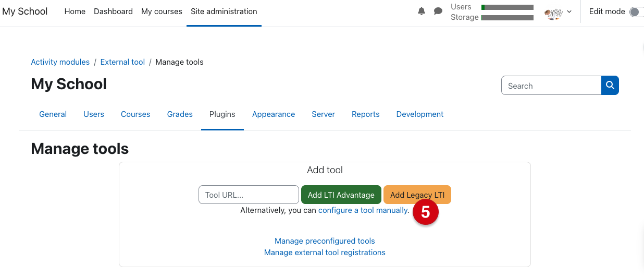Switch to the Development tab
Image resolution: width=644 pixels, height=276 pixels.
pyautogui.click(x=420, y=114)
